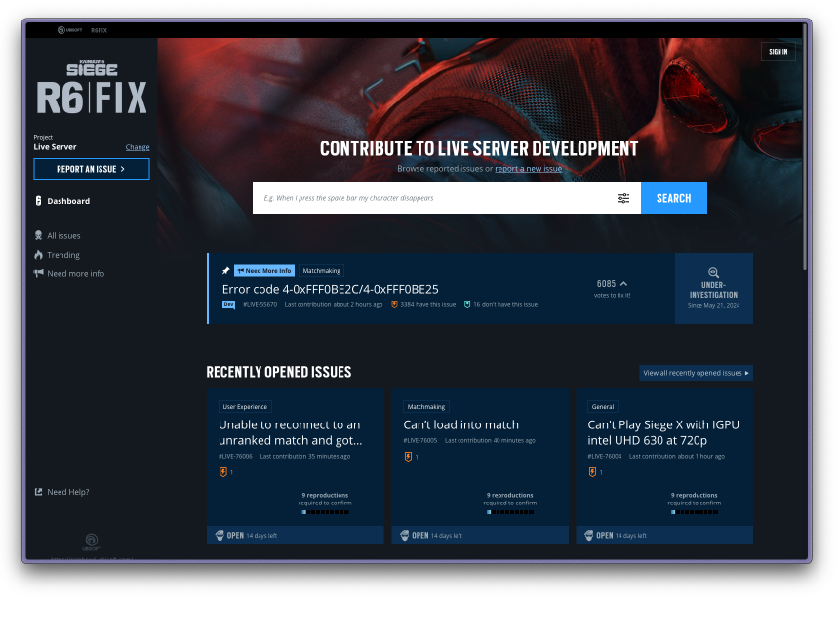Open 'report a new issue' link

coord(527,168)
